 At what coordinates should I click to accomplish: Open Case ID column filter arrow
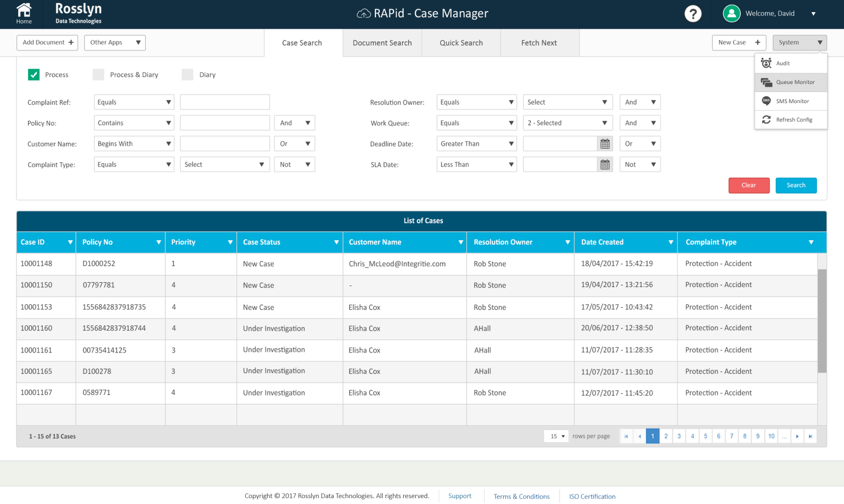70,242
